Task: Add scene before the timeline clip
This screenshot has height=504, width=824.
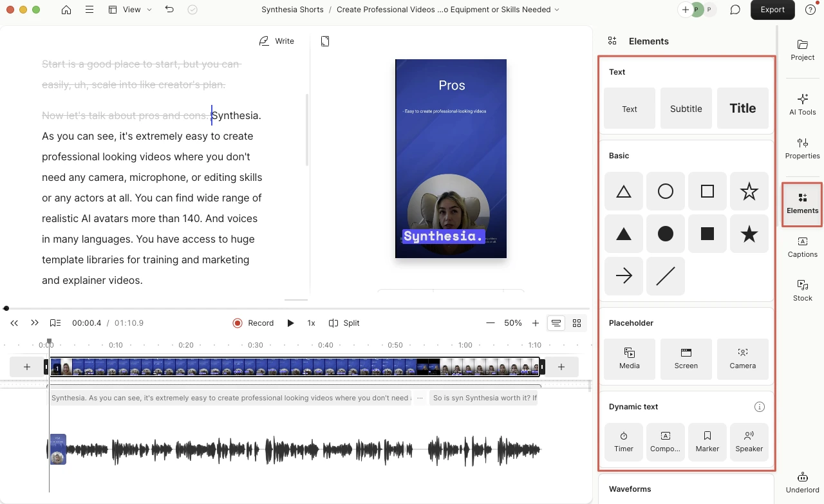Action: point(26,367)
